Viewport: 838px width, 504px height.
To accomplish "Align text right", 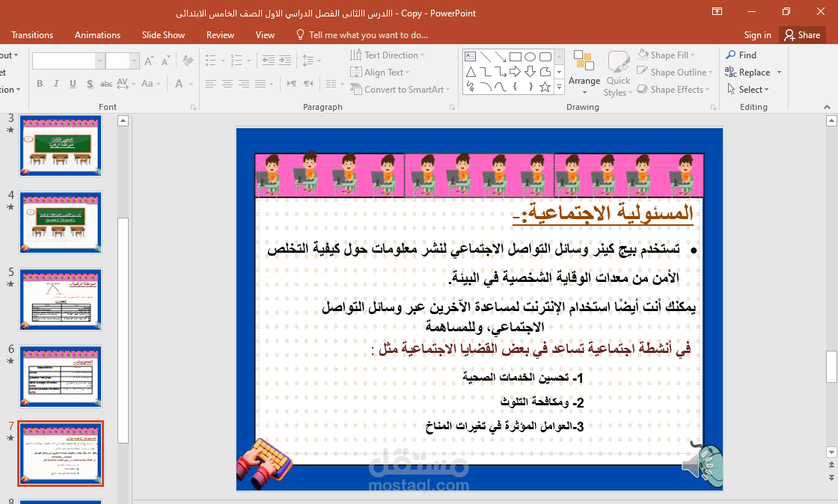I will click(x=244, y=84).
